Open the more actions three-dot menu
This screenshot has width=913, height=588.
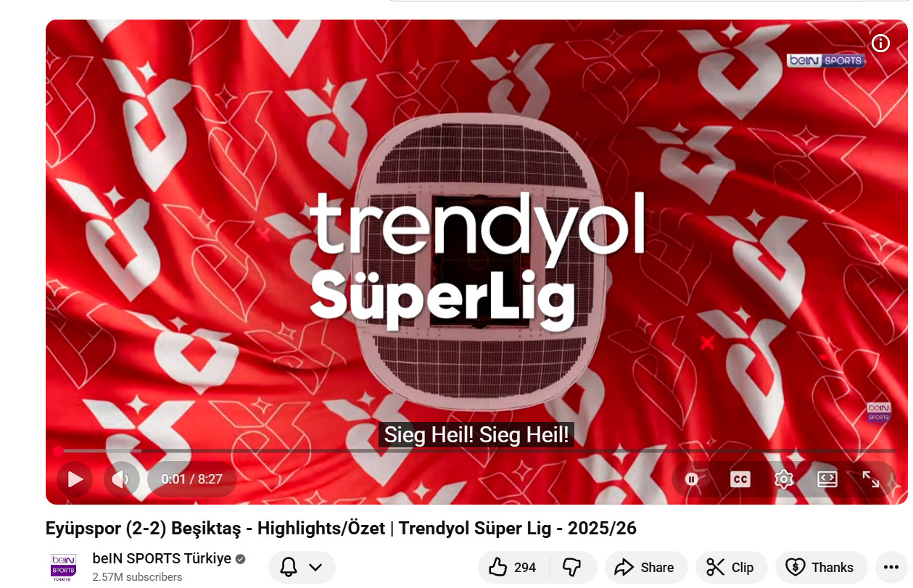click(x=891, y=568)
